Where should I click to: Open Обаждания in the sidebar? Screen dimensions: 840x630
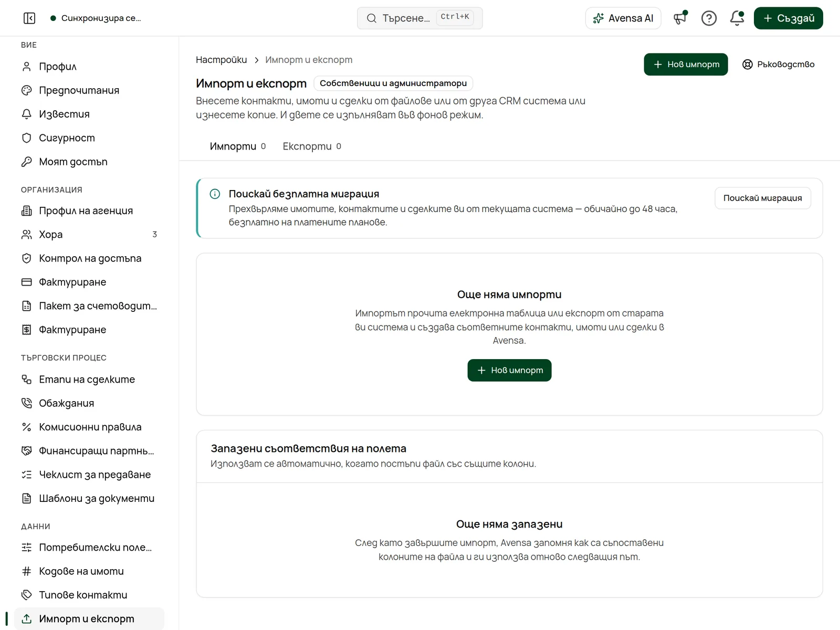pyautogui.click(x=89, y=403)
